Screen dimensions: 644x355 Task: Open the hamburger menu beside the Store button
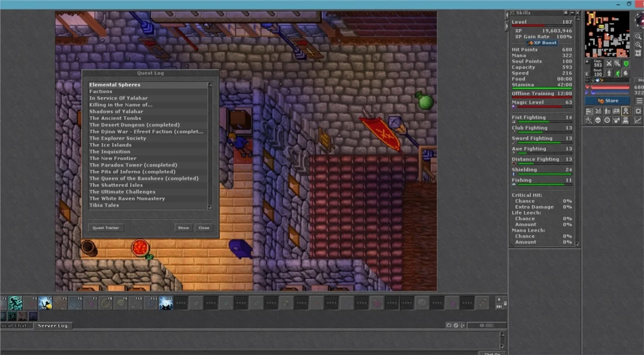click(639, 101)
